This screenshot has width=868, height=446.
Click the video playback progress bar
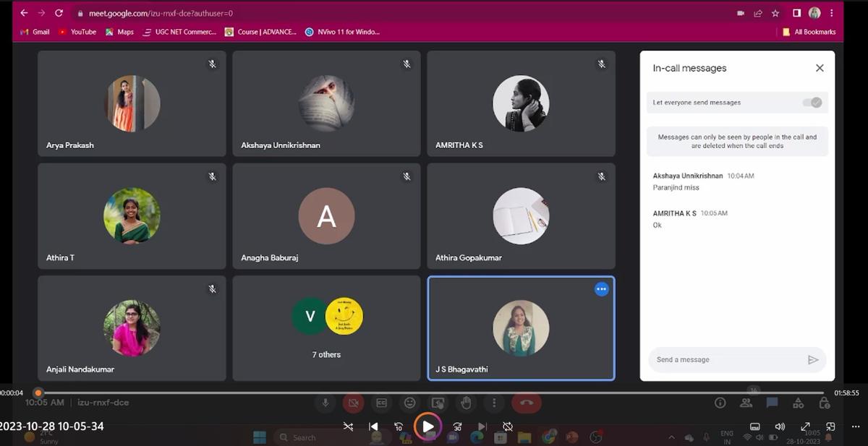434,393
